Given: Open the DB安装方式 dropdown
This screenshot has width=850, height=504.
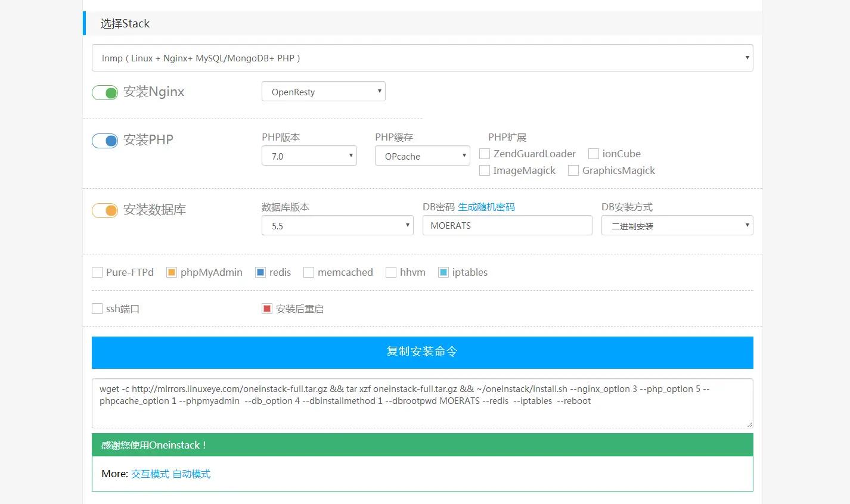Looking at the screenshot, I should [677, 226].
